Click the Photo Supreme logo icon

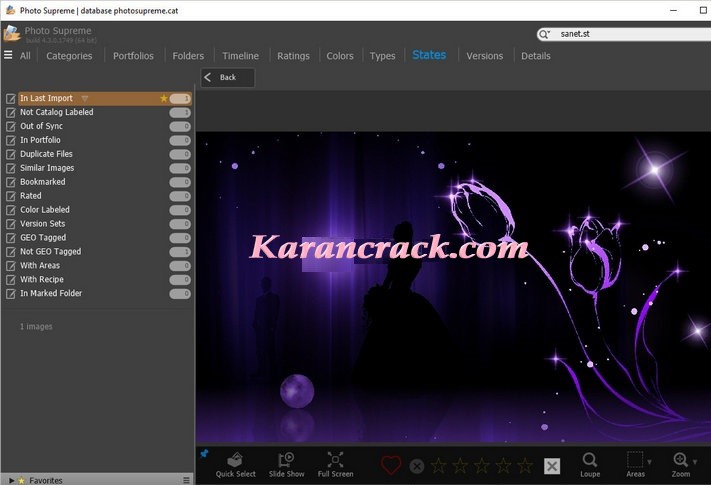tap(11, 34)
